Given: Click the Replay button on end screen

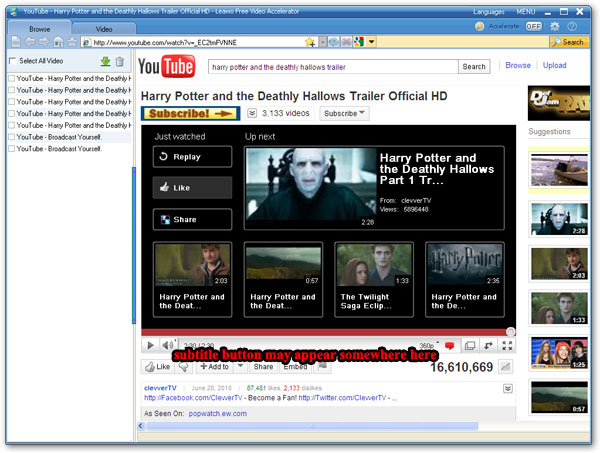Looking at the screenshot, I should 192,156.
